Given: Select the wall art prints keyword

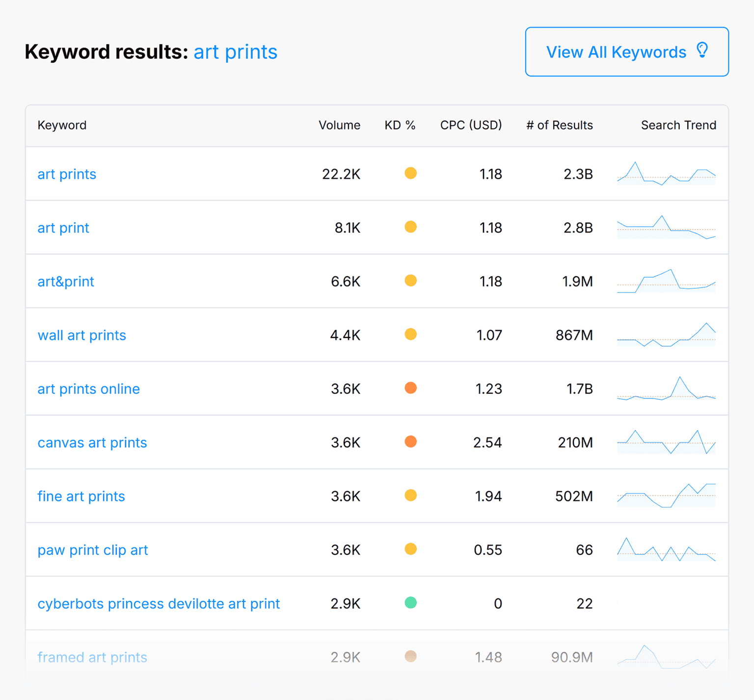Looking at the screenshot, I should click(x=81, y=335).
